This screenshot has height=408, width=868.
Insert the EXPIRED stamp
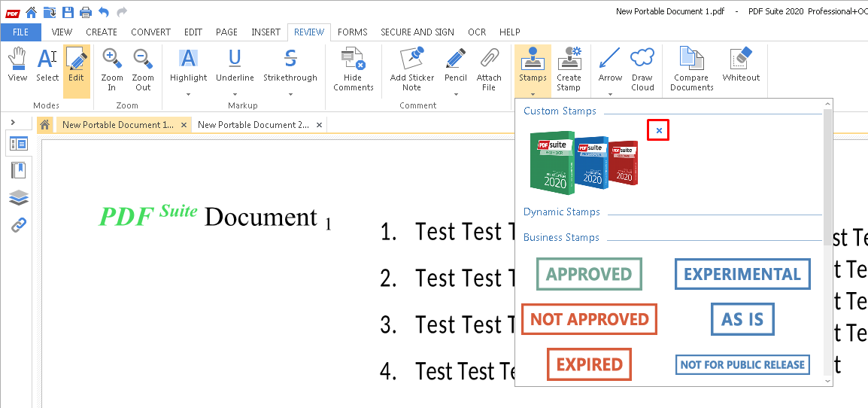click(x=589, y=364)
